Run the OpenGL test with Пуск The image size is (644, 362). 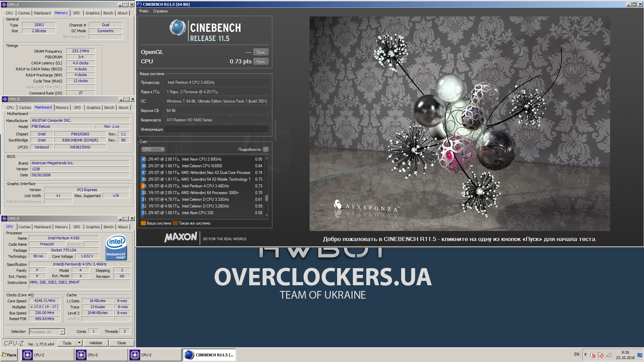pos(261,52)
